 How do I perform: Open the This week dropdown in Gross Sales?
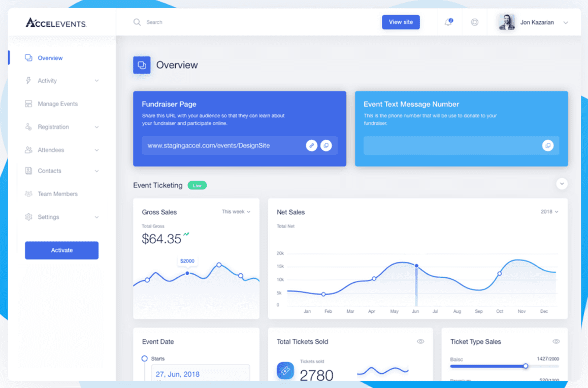[237, 212]
